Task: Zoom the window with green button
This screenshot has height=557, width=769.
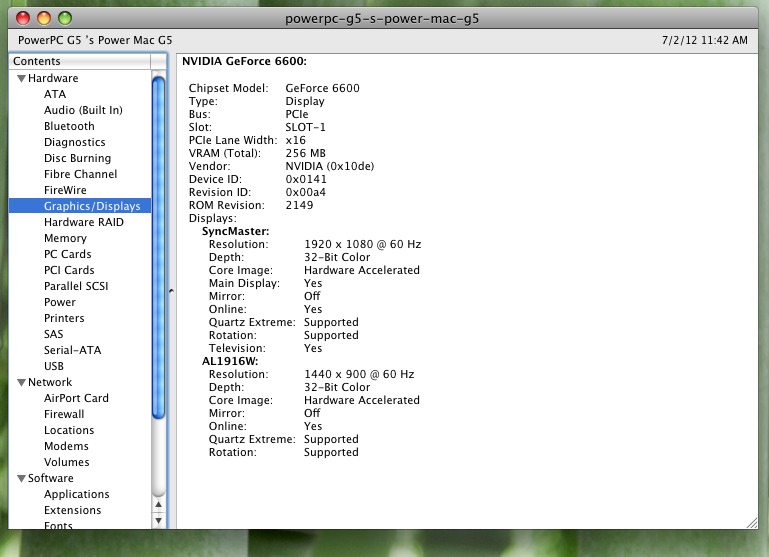Action: click(65, 19)
